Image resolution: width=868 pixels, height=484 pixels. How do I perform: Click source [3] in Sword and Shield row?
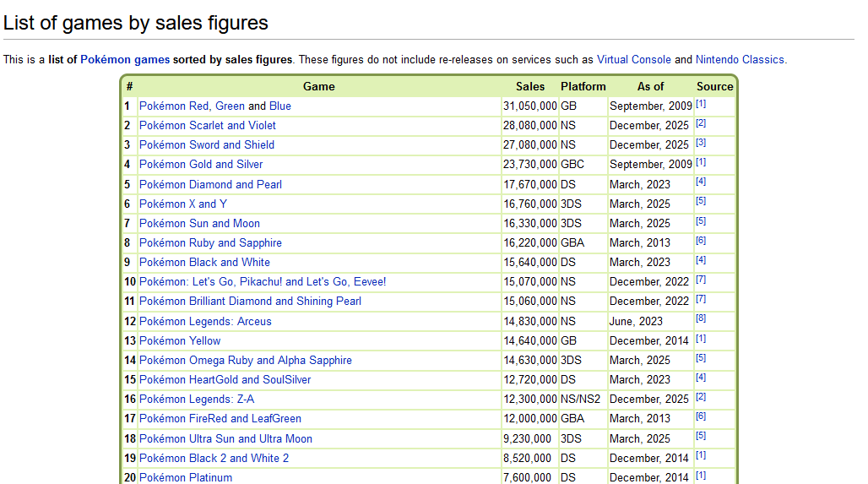(x=701, y=142)
